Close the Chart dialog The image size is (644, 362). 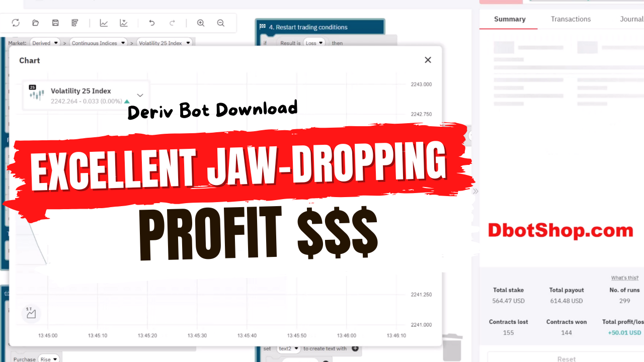tap(428, 60)
